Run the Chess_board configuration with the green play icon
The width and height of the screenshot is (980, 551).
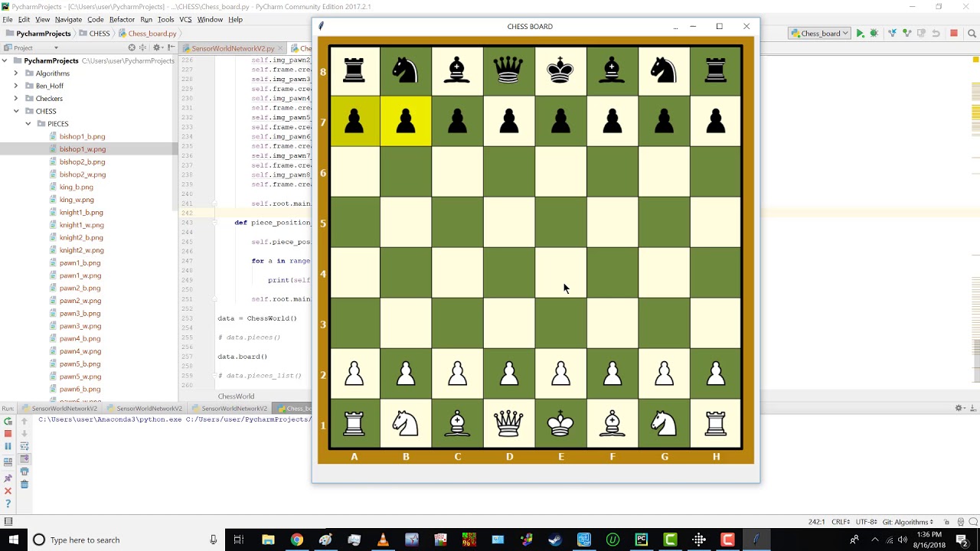[860, 34]
